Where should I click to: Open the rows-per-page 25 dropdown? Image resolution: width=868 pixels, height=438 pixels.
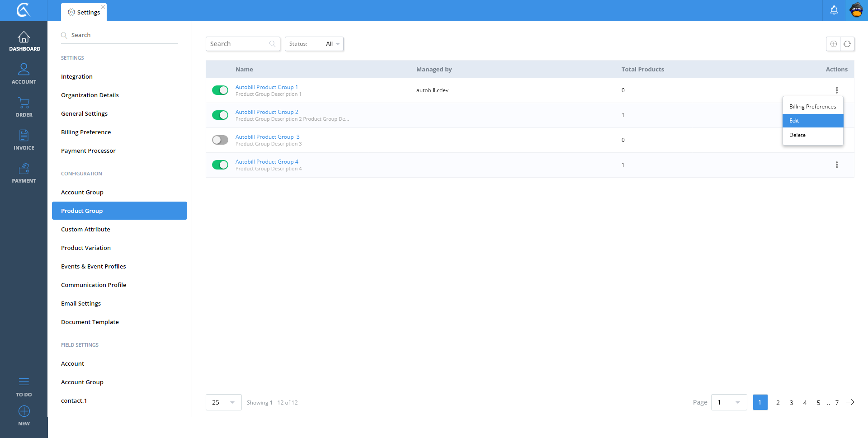(223, 402)
